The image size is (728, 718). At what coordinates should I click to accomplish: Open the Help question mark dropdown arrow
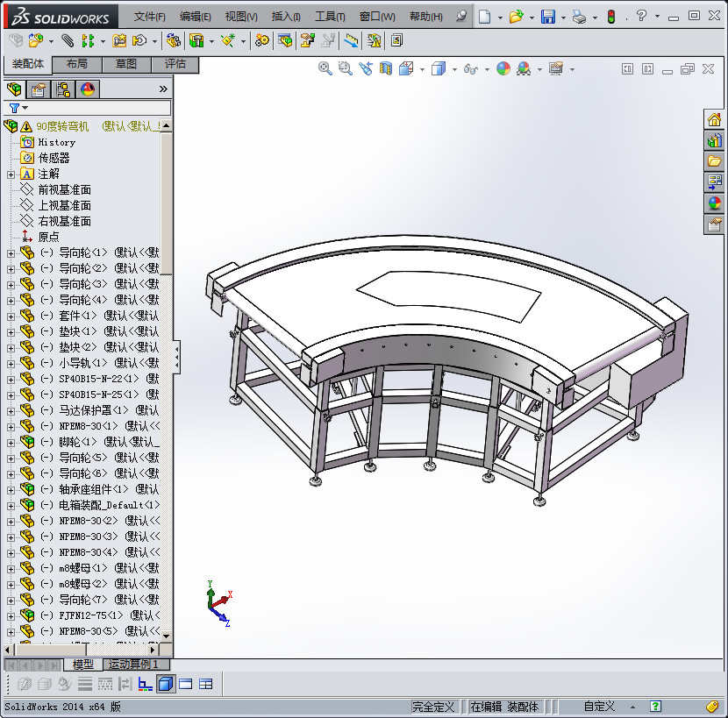coord(657,17)
